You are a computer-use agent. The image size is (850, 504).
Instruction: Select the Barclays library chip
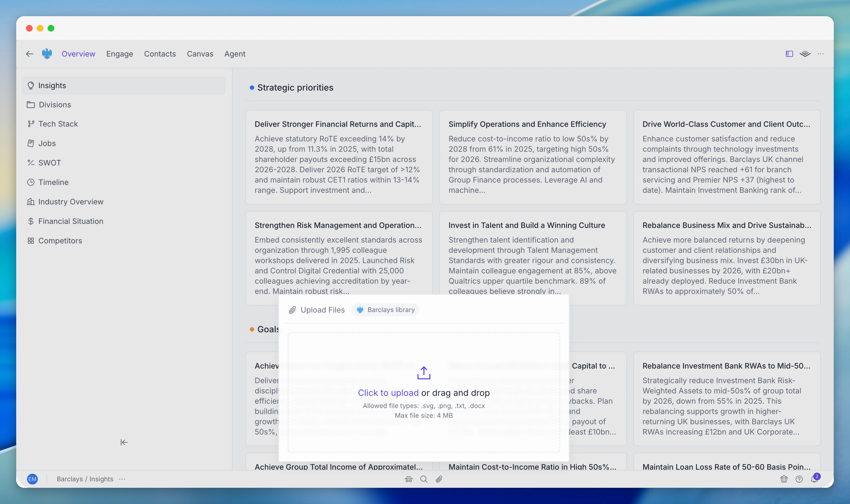(386, 310)
